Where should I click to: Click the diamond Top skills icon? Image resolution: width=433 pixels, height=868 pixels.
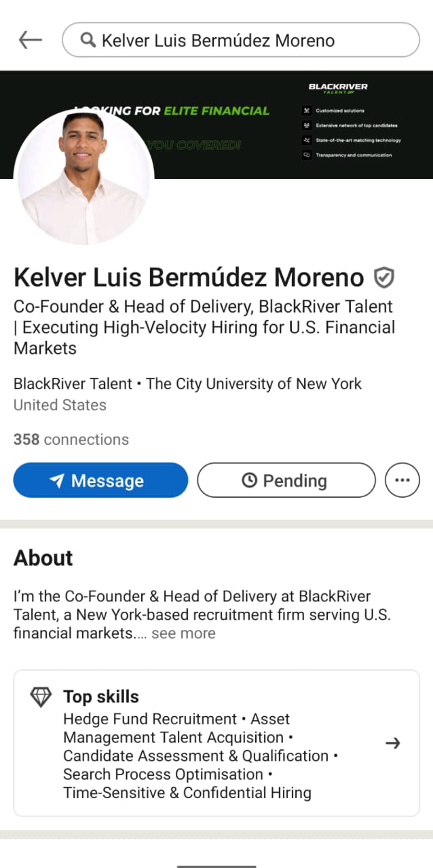tap(41, 697)
